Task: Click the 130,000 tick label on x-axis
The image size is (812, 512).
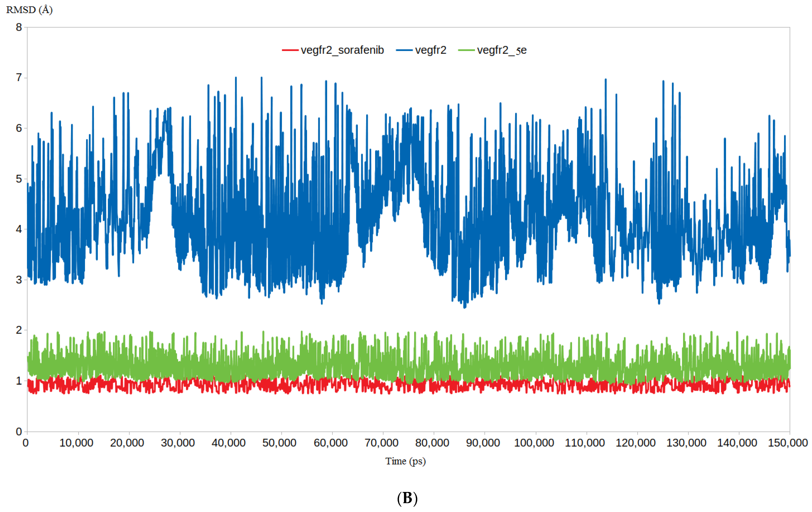Action: click(686, 443)
